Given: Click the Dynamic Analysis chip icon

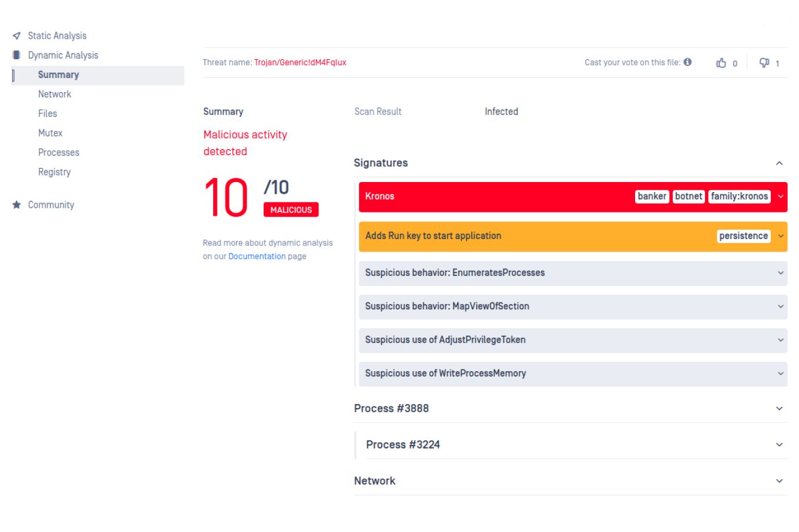Looking at the screenshot, I should click(16, 55).
